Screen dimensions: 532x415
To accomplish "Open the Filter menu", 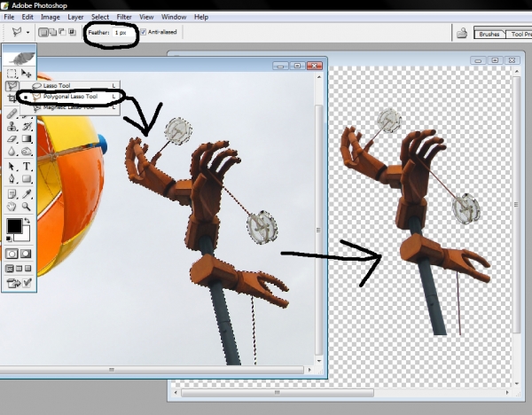I will 124,17.
